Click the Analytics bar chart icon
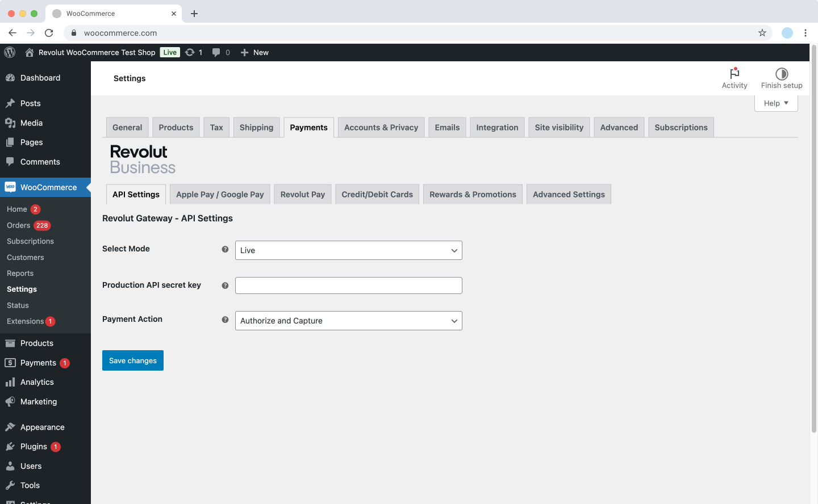 click(10, 382)
